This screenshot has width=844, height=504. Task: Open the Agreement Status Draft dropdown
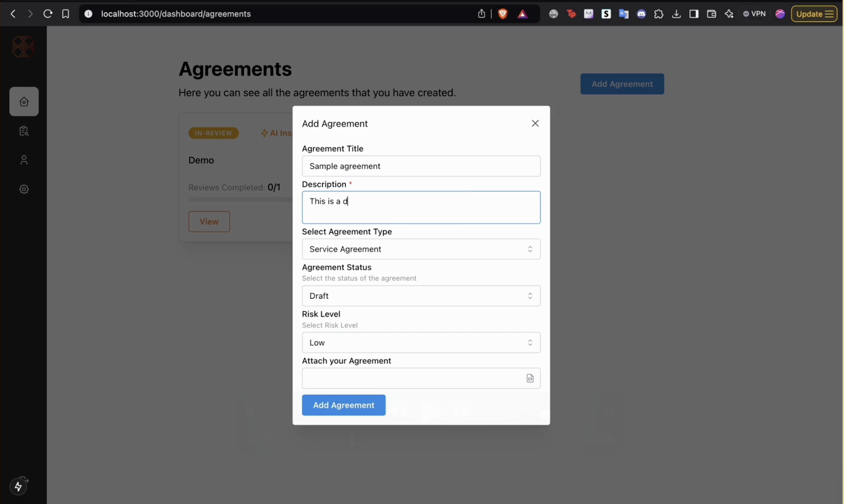pyautogui.click(x=421, y=296)
